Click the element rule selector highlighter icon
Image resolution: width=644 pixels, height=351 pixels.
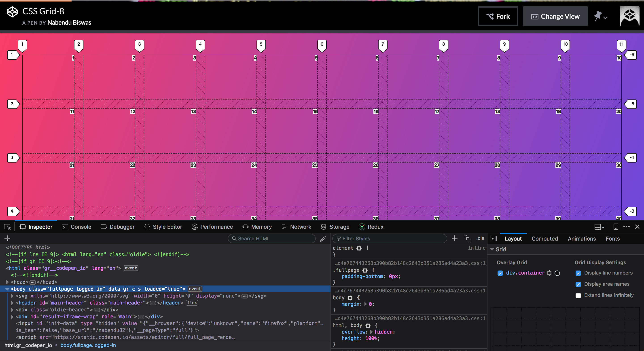coord(359,248)
